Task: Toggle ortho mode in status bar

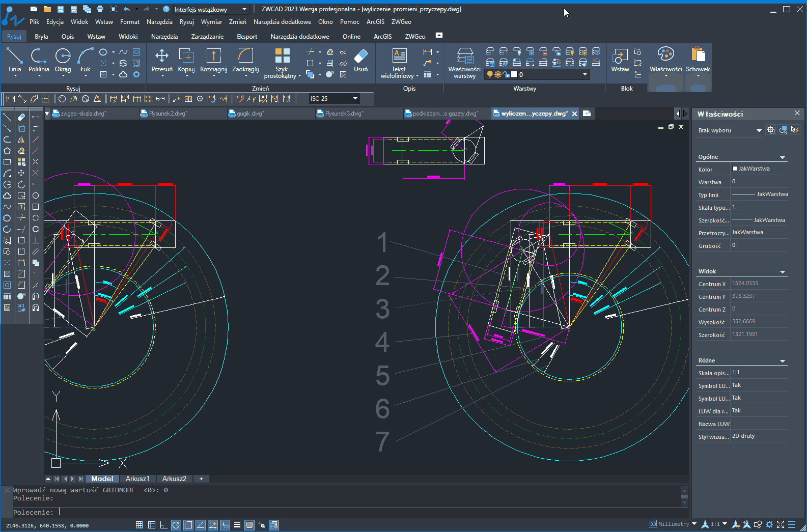Action: click(163, 525)
